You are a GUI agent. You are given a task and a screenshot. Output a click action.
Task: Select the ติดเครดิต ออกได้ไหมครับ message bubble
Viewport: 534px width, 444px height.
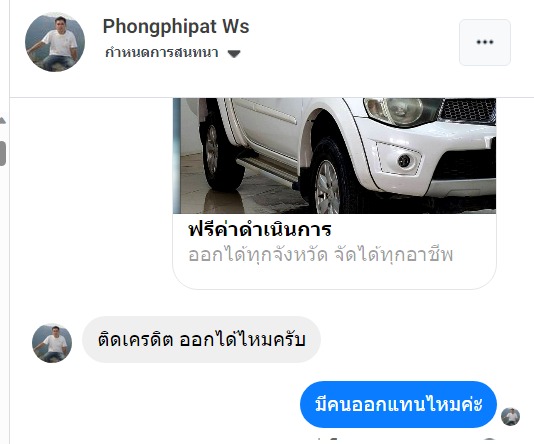pyautogui.click(x=201, y=339)
